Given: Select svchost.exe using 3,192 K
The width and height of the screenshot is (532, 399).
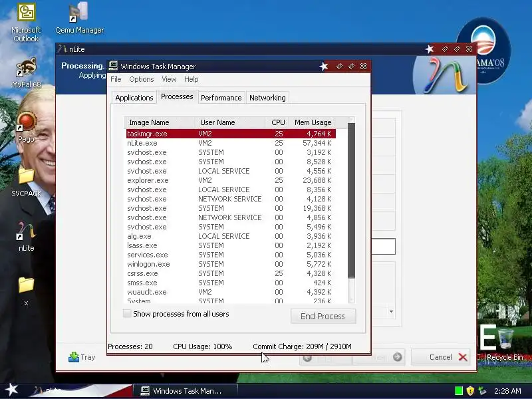Looking at the screenshot, I should pyautogui.click(x=231, y=152).
